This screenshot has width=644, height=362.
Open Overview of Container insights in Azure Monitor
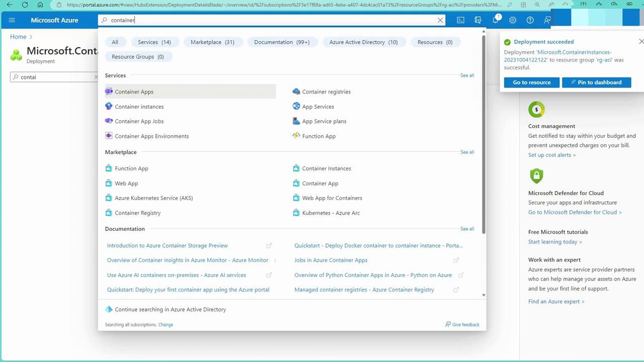[x=188, y=260]
